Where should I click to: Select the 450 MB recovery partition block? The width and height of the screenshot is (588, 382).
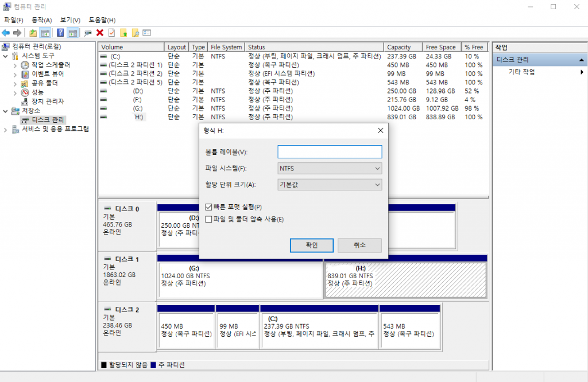tap(186, 331)
